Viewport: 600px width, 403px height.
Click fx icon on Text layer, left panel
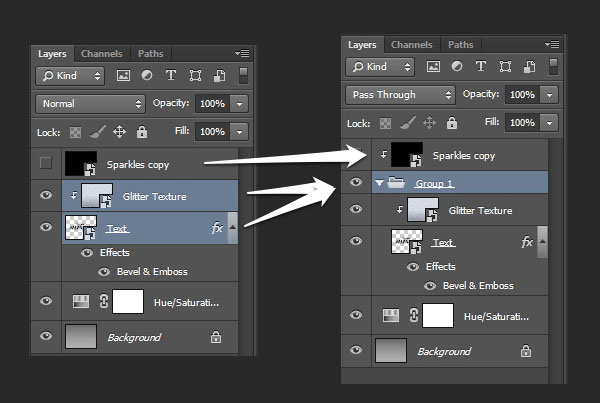pyautogui.click(x=217, y=228)
